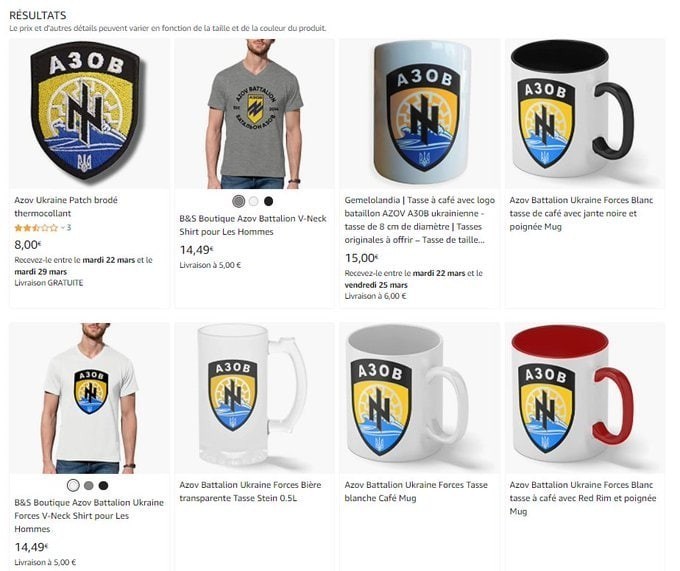This screenshot has height=571, width=680.
Task: Open the Azov embroidered patch product image
Action: tap(89, 114)
